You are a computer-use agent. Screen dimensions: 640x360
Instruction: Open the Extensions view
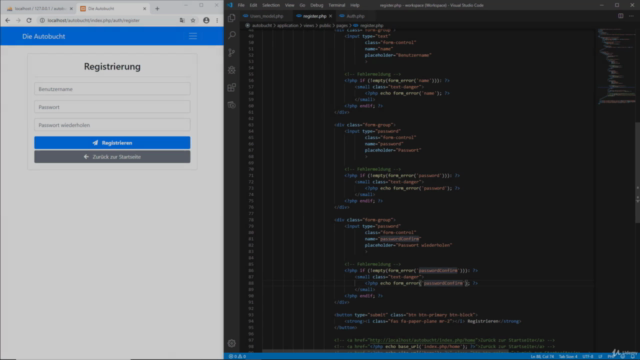[x=232, y=87]
